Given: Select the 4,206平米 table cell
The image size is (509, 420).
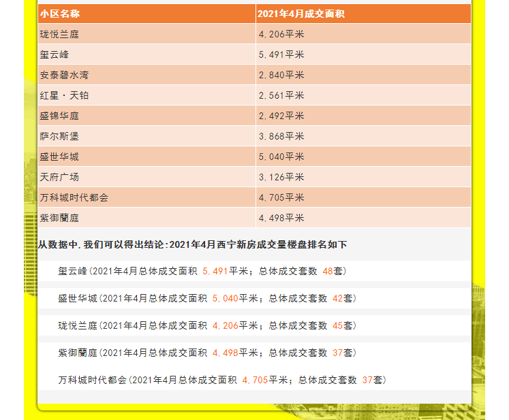Looking at the screenshot, I should coord(363,34).
